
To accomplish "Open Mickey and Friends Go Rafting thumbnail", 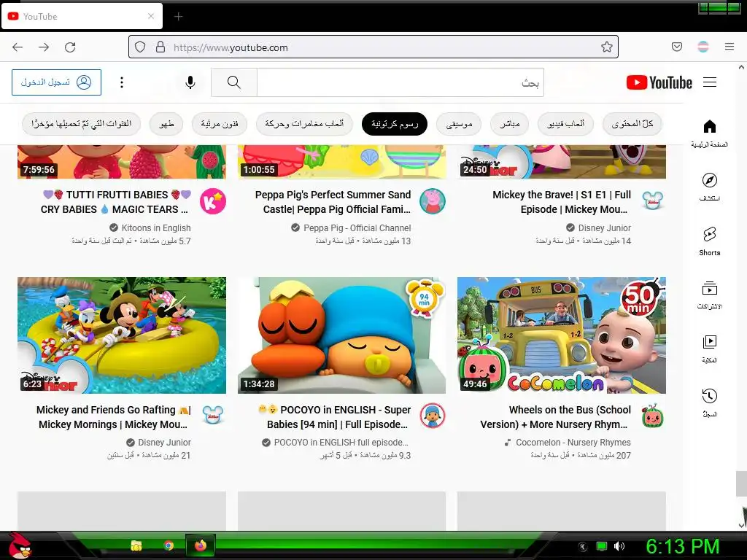I will pos(122,335).
